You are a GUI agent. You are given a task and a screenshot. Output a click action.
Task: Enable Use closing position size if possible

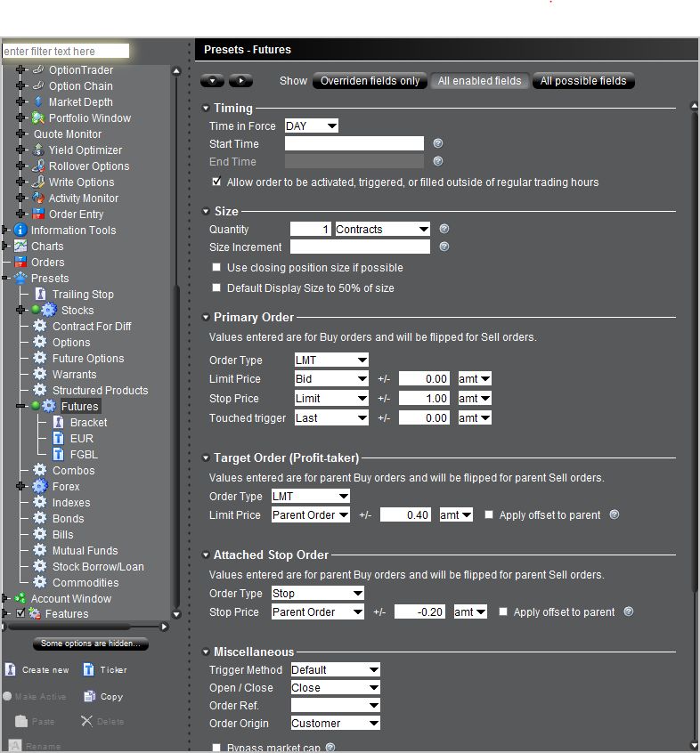point(216,267)
